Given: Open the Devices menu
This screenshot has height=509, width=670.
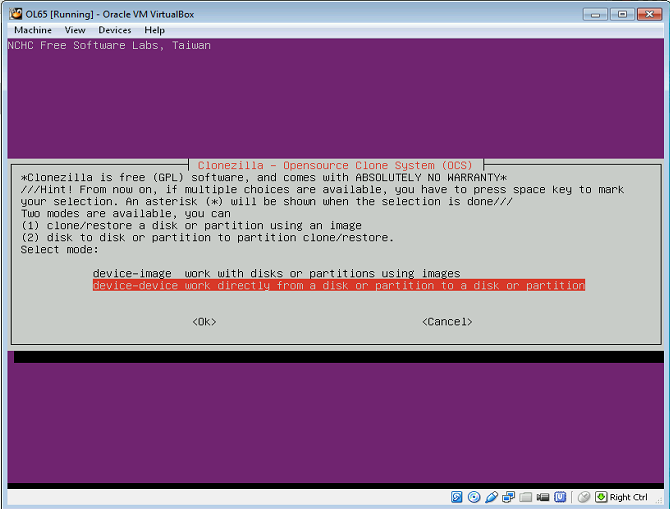Looking at the screenshot, I should point(115,30).
